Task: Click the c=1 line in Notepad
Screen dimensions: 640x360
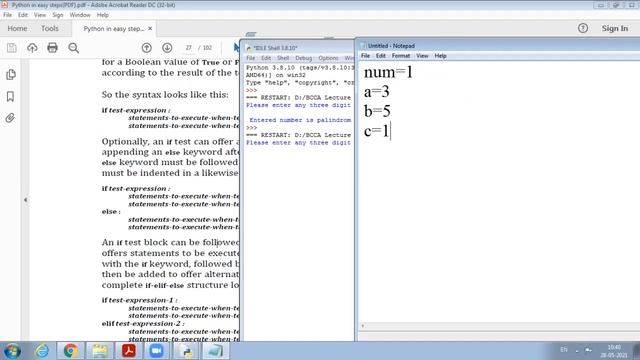Action: [376, 131]
